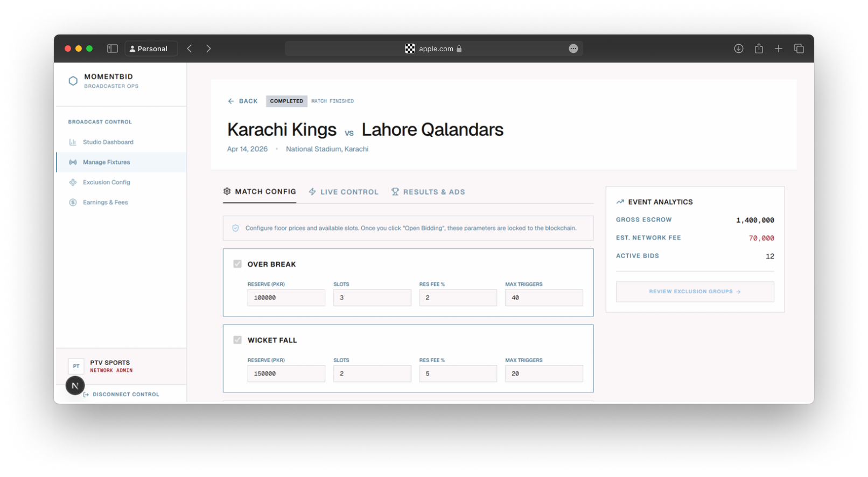
Task: Click Review Exclusion Groups button
Action: click(x=695, y=292)
